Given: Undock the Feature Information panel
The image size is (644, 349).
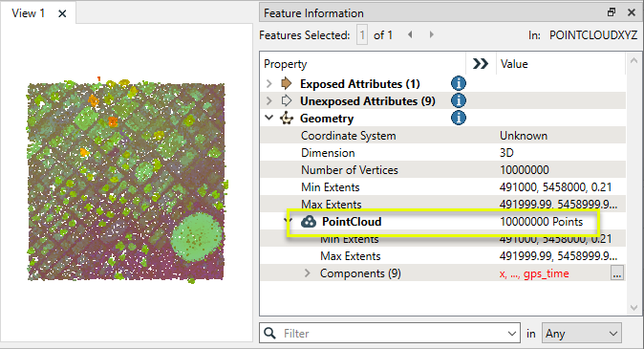Looking at the screenshot, I should 612,12.
